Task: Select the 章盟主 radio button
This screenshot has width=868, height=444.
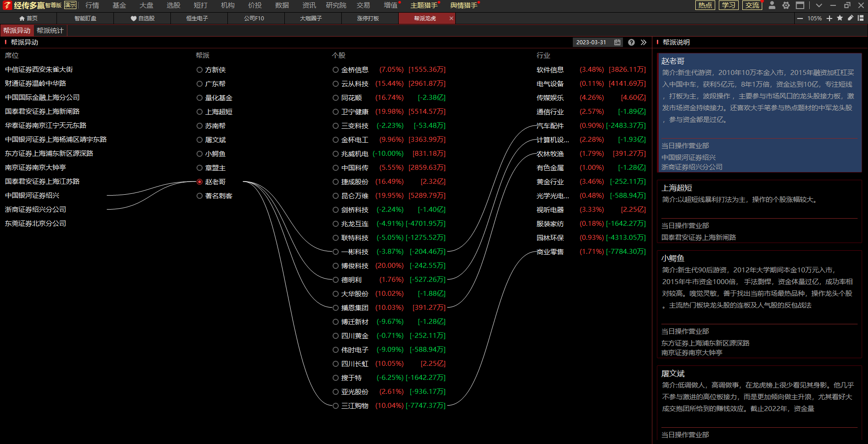Action: coord(199,168)
